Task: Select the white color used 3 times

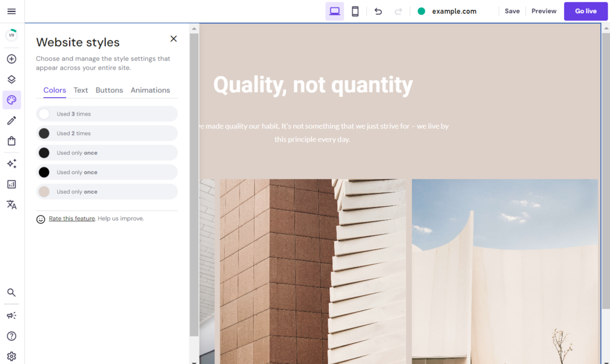Action: pyautogui.click(x=106, y=113)
